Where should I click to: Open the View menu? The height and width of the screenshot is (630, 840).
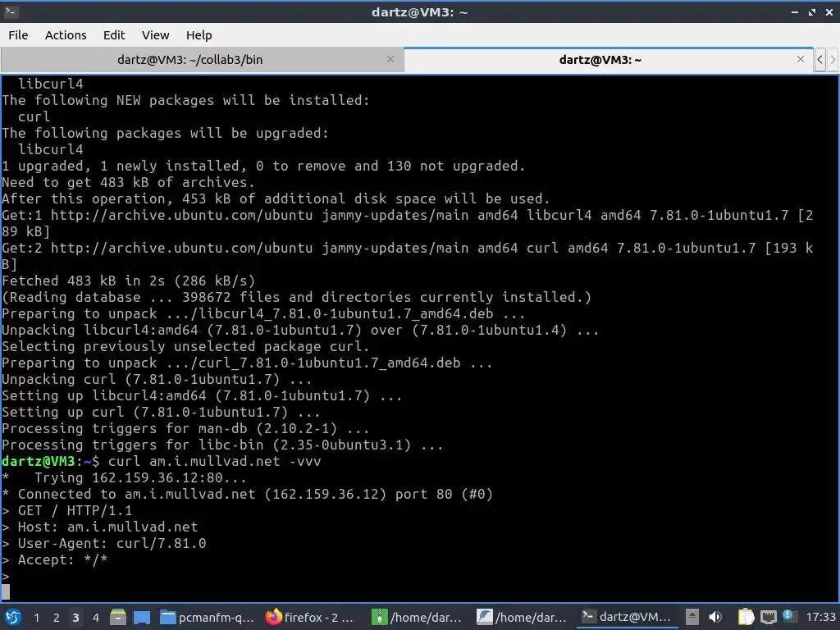(155, 35)
